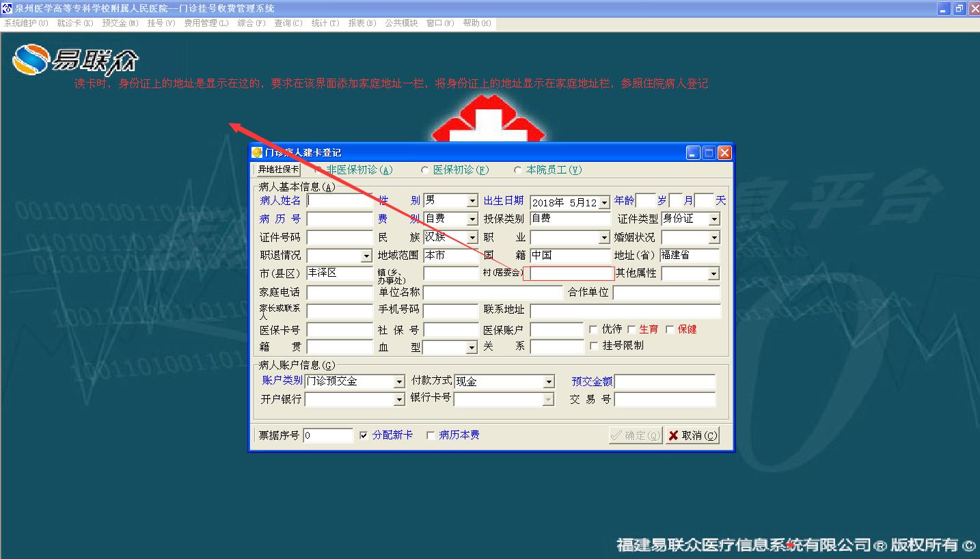Expand the 付款方式 dropdown showing 现金

click(x=549, y=381)
